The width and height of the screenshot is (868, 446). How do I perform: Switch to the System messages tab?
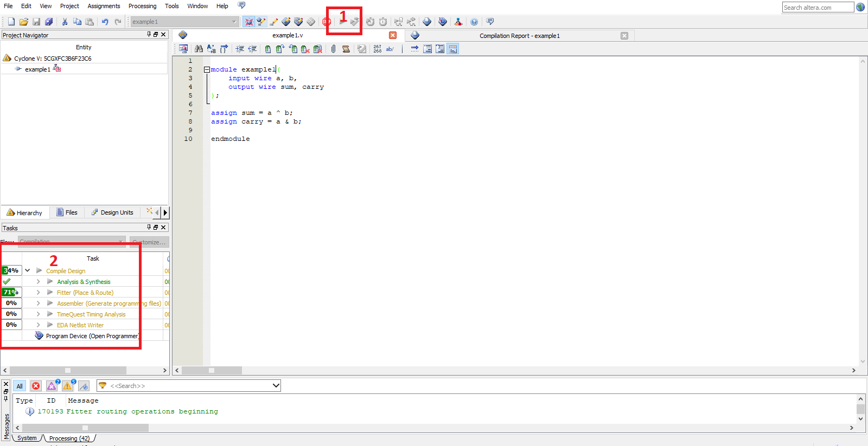click(27, 438)
